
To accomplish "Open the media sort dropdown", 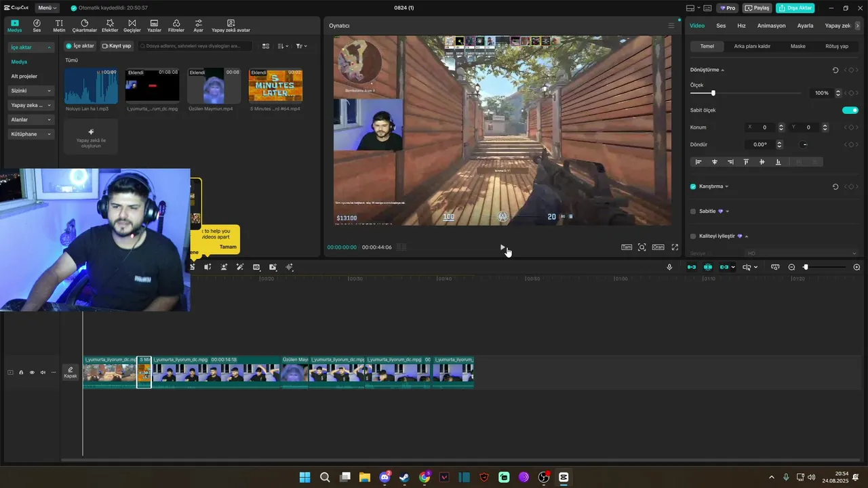I will click(283, 46).
